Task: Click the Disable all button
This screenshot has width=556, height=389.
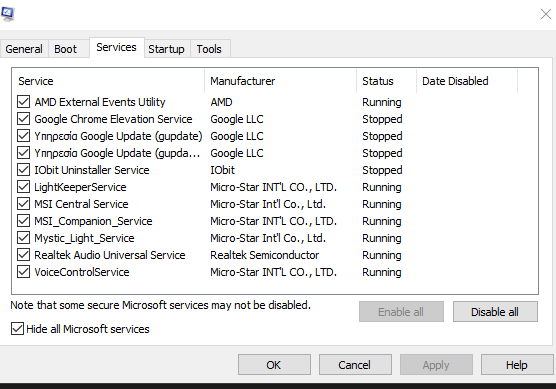Action: tap(495, 312)
